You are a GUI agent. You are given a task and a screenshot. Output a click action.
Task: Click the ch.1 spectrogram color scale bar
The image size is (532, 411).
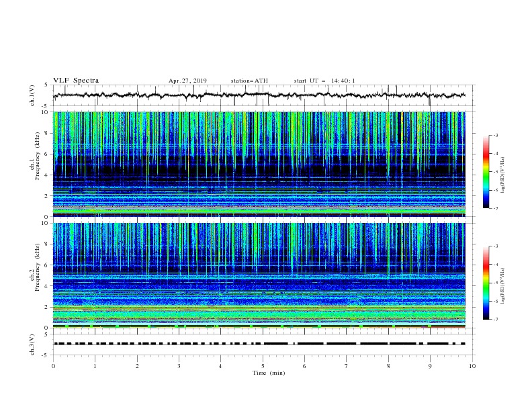click(x=486, y=172)
